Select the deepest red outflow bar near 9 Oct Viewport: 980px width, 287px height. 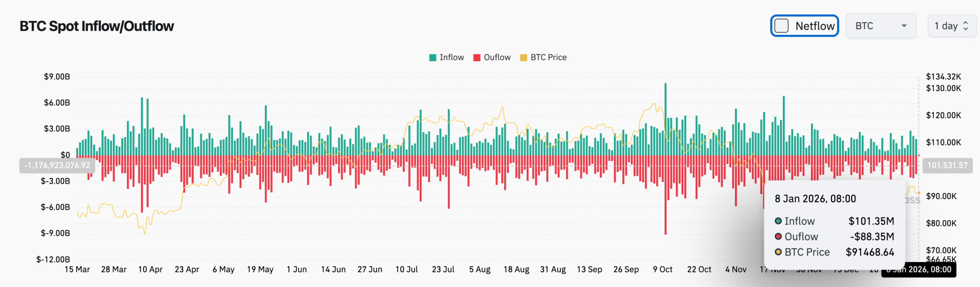[666, 196]
